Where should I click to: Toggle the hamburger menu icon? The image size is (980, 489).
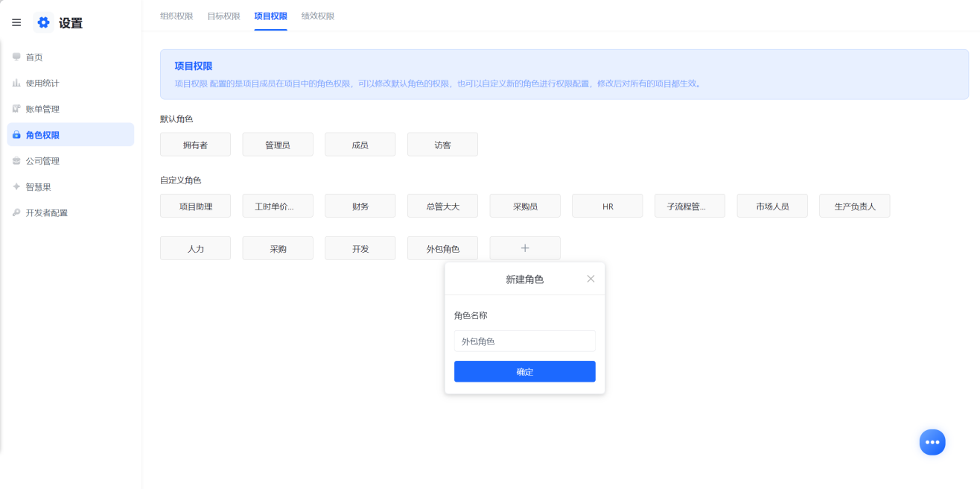(x=16, y=23)
